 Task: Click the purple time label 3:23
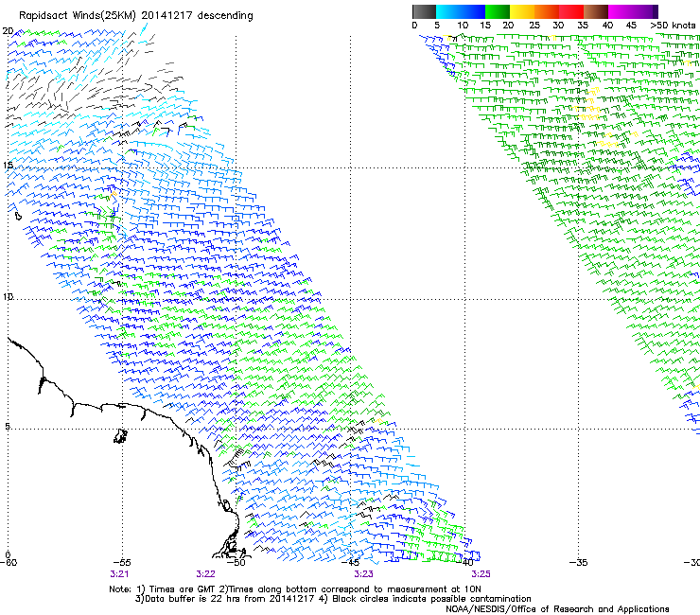click(x=363, y=574)
